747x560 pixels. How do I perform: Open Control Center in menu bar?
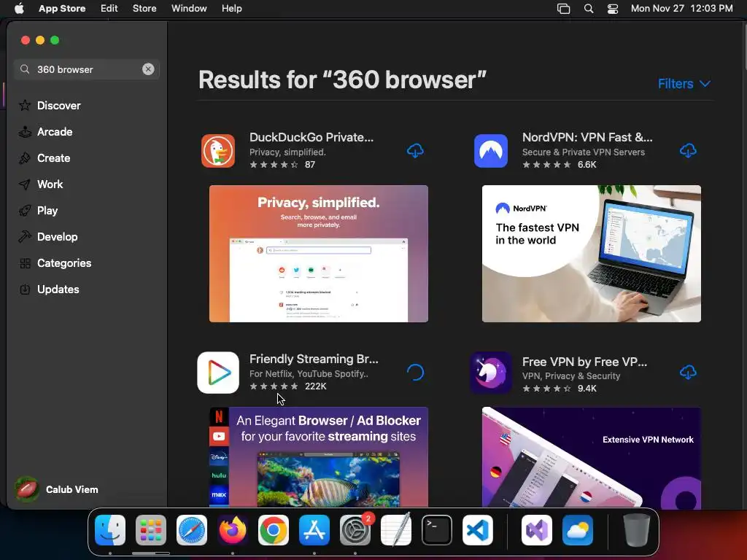pos(613,8)
